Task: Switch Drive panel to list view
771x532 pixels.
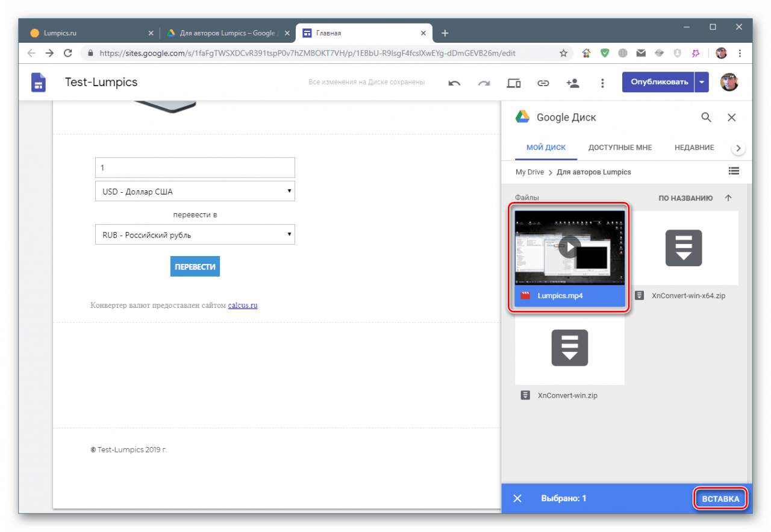Action: 734,171
